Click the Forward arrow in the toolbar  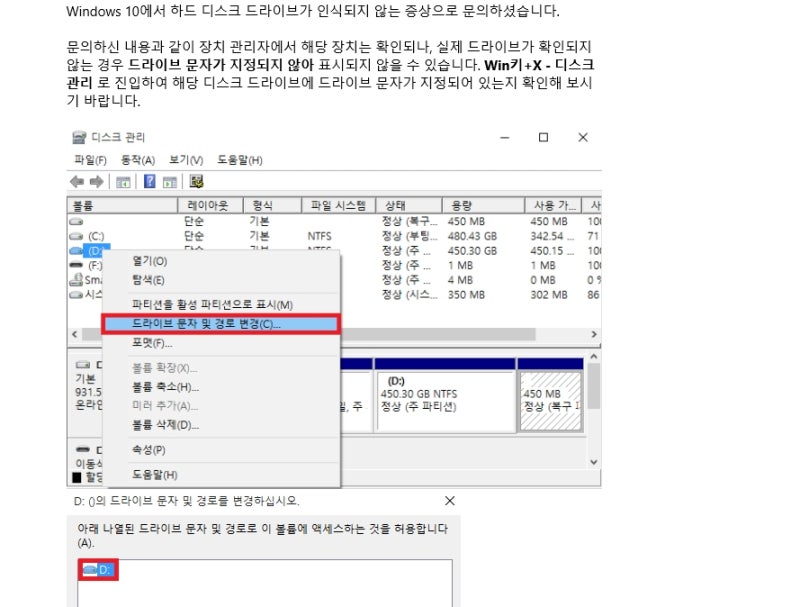tap(96, 182)
